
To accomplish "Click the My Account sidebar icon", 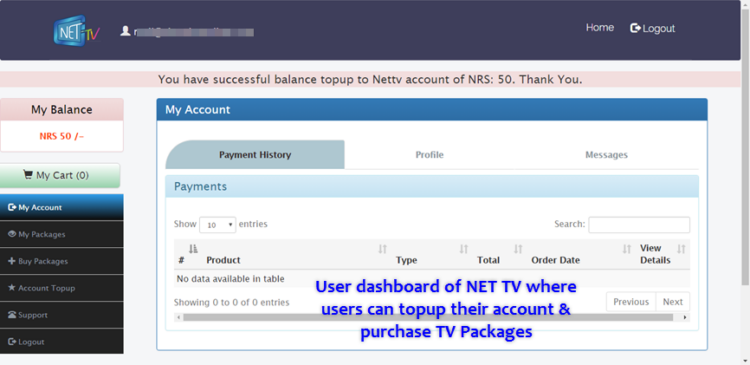I will (x=12, y=207).
